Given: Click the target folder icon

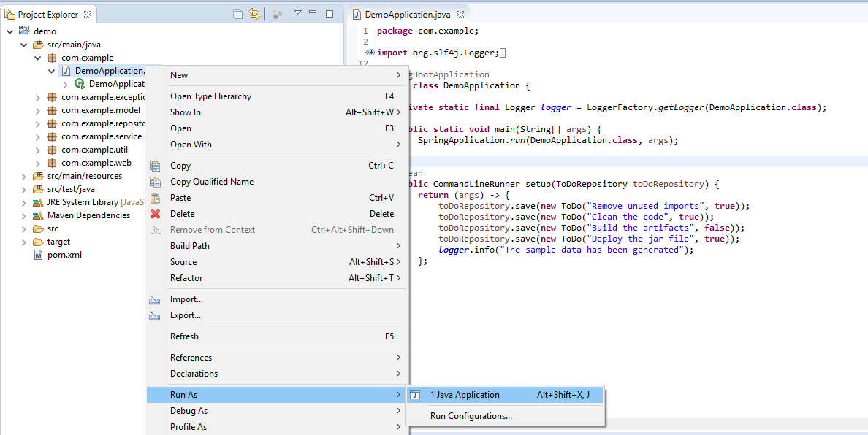Looking at the screenshot, I should click(38, 242).
